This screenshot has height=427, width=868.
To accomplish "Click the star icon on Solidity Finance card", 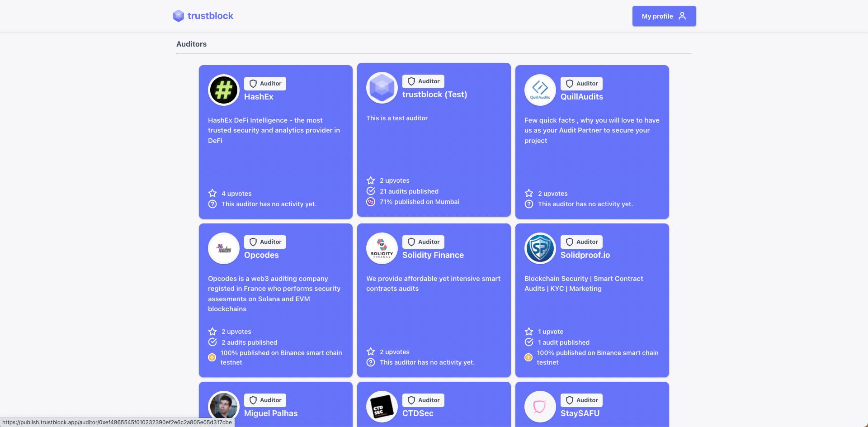I will pos(371,351).
